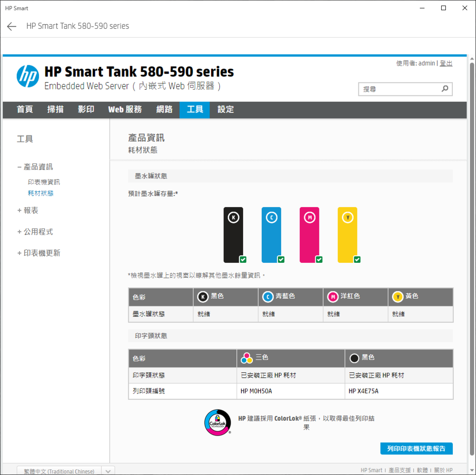The image size is (476, 475).
Task: Click the 列印印表機狀態報告 button
Action: coord(416,448)
